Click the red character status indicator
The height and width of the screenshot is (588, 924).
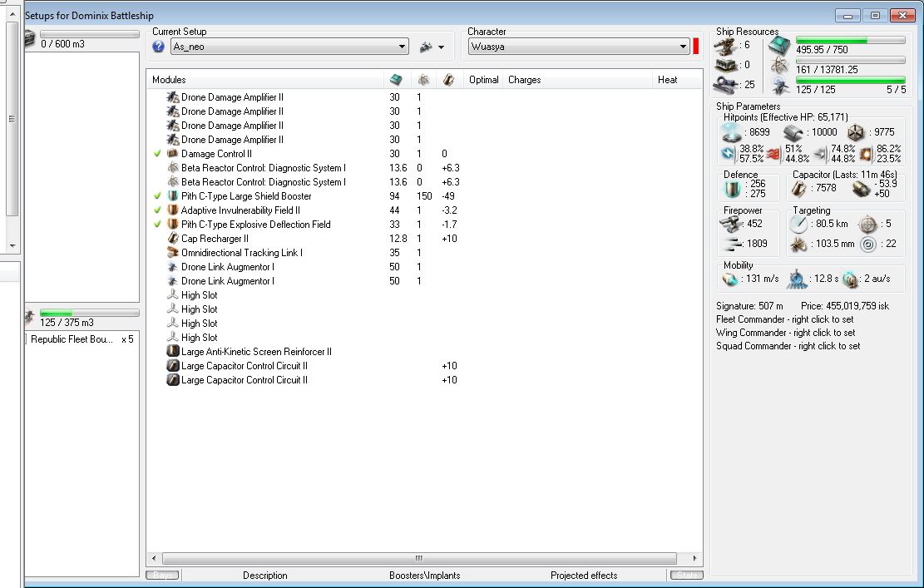tap(696, 46)
